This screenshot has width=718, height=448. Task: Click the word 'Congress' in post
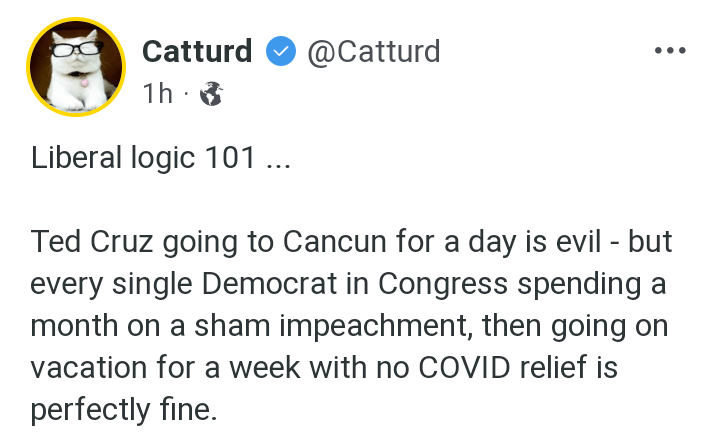pos(453,285)
